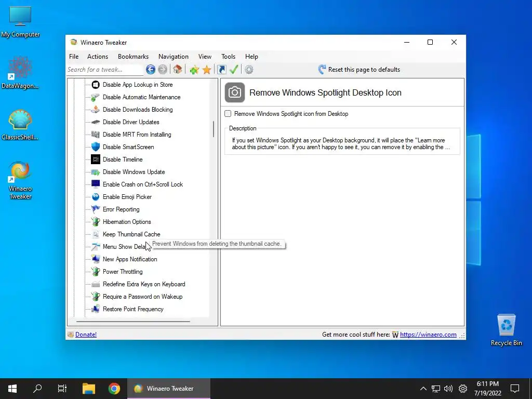This screenshot has width=532, height=399.
Task: Select Require a Password on Wakeup
Action: tap(142, 297)
